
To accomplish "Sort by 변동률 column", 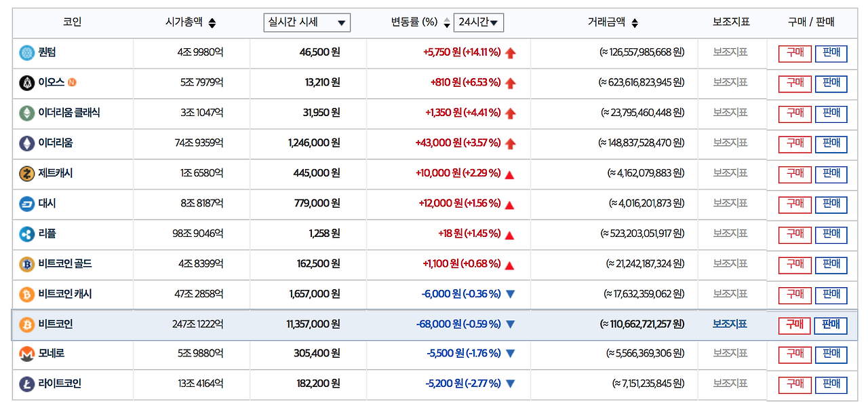I will 446,22.
